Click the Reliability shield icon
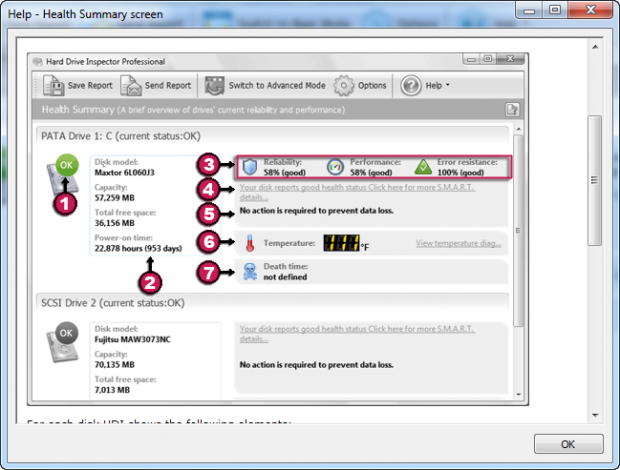The height and width of the screenshot is (470, 620). (250, 167)
